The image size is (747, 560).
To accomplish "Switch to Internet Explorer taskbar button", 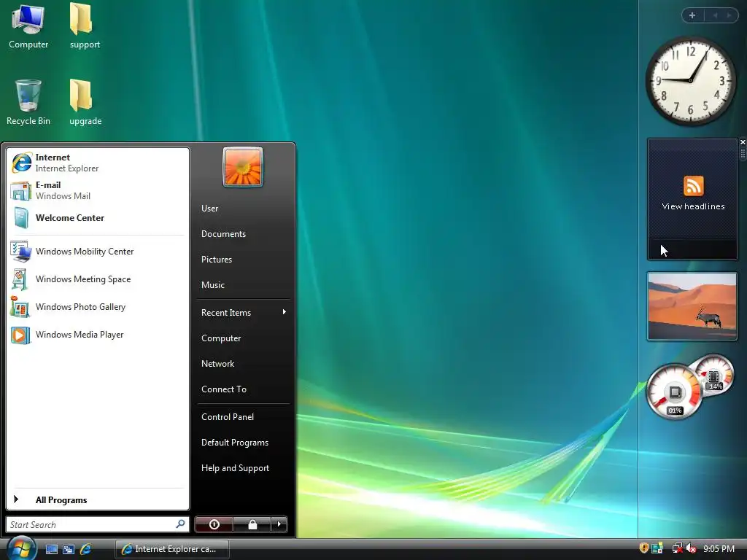I will (172, 549).
